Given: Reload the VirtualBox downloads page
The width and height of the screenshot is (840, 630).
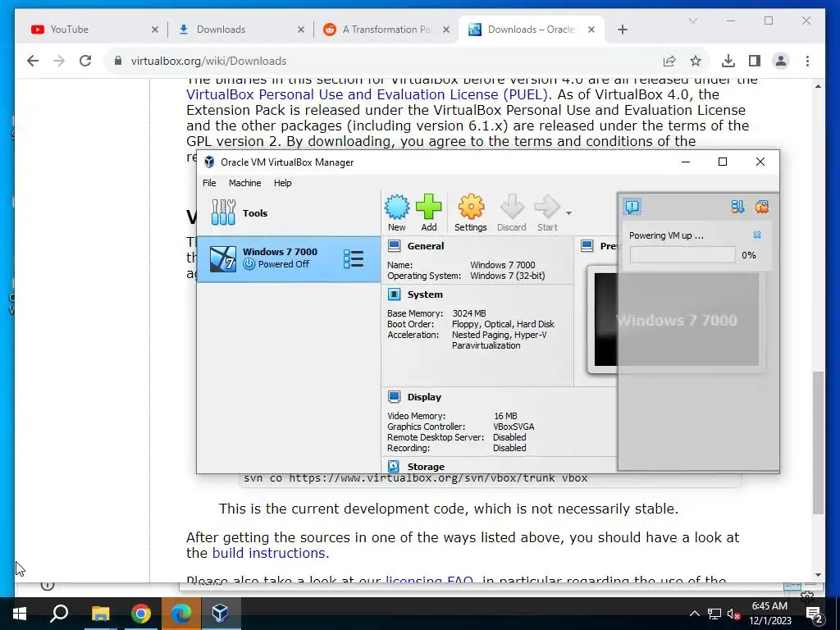Looking at the screenshot, I should (x=85, y=61).
